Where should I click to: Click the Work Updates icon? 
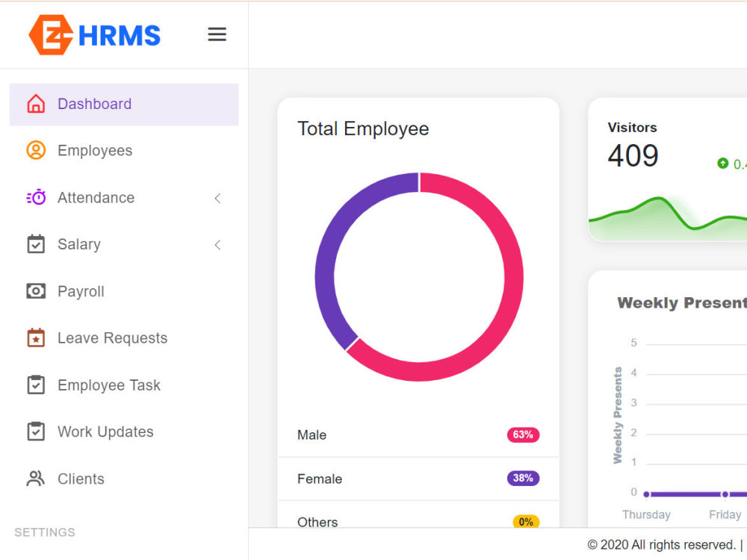pyautogui.click(x=35, y=432)
